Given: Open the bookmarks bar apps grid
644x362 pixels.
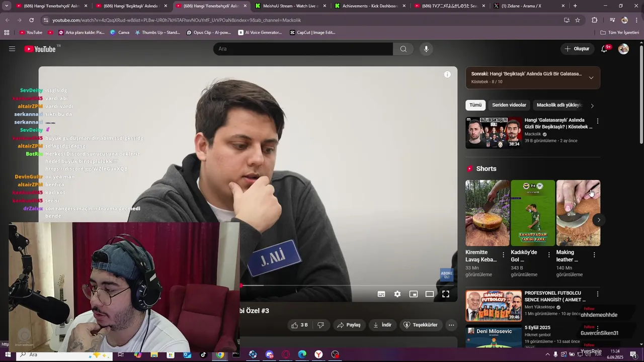Looking at the screenshot, I should [x=7, y=32].
